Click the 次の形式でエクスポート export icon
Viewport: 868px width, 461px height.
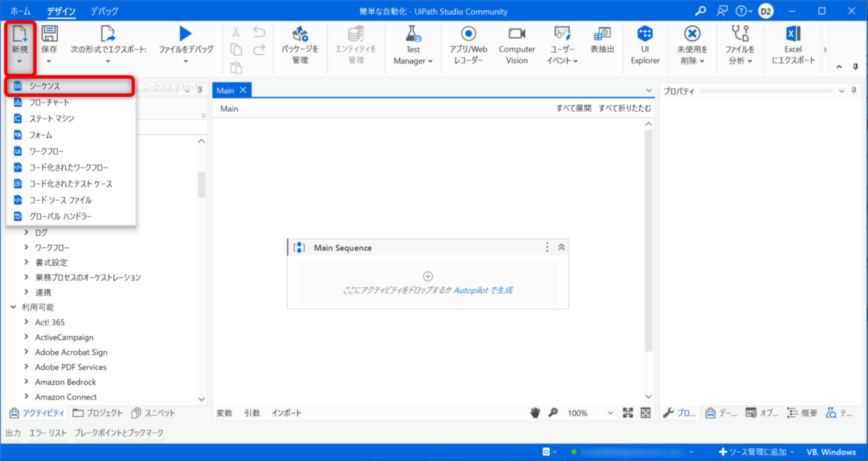pyautogui.click(x=108, y=33)
